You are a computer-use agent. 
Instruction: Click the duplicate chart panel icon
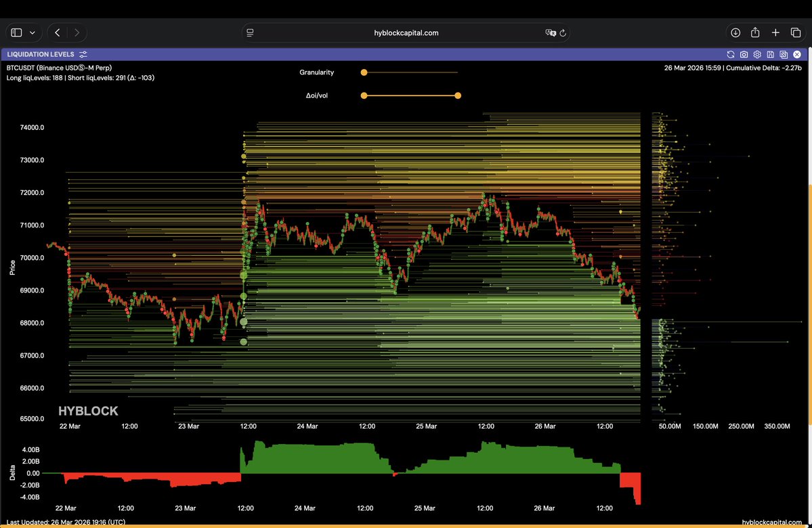point(784,54)
